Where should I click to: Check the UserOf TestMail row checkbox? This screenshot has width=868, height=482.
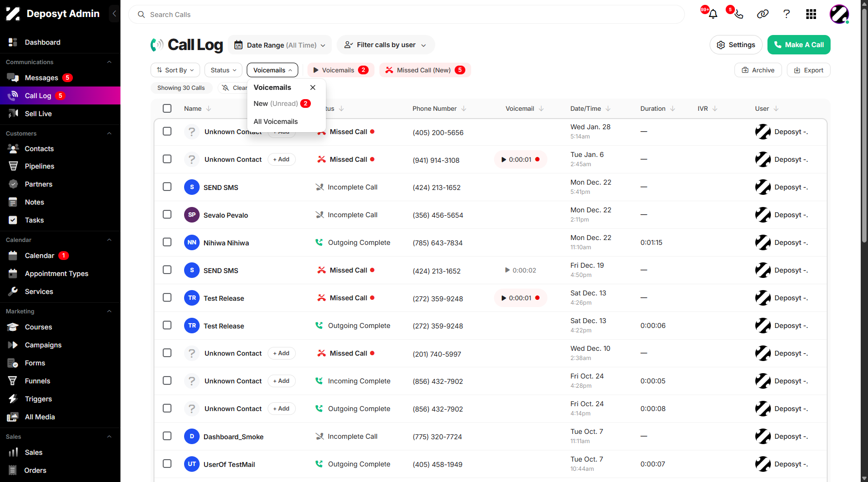[x=167, y=464]
